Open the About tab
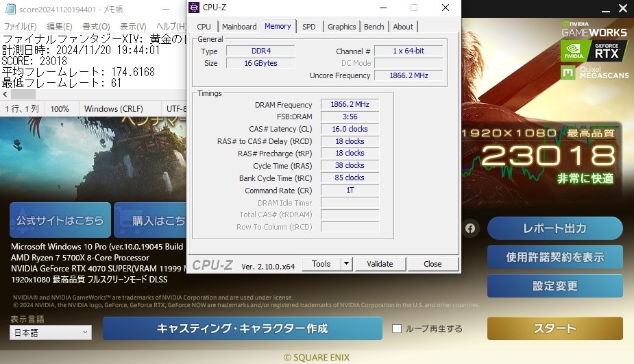The width and height of the screenshot is (634, 364). [x=403, y=27]
